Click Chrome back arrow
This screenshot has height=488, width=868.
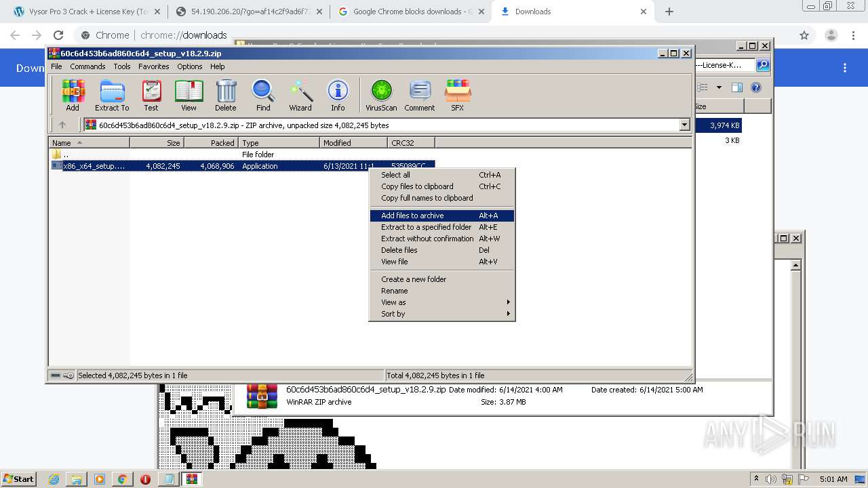[x=15, y=35]
